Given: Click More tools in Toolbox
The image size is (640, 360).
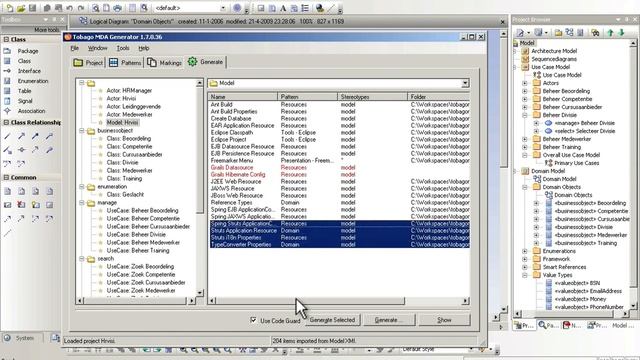Looking at the screenshot, I should point(47,30).
